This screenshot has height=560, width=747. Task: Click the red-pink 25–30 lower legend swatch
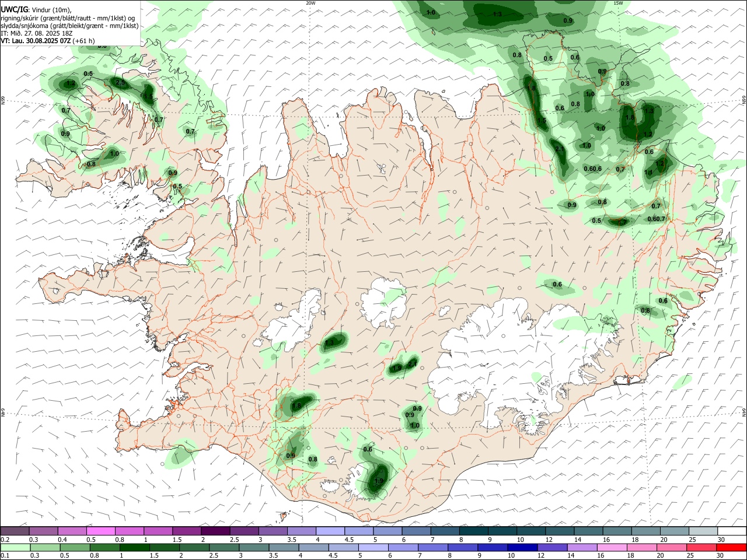700,548
